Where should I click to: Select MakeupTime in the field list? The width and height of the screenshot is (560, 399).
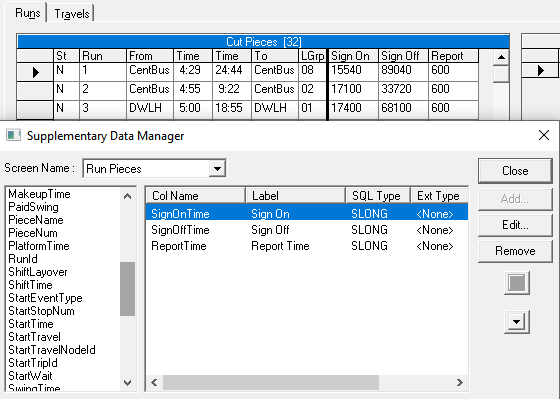pyautogui.click(x=39, y=194)
